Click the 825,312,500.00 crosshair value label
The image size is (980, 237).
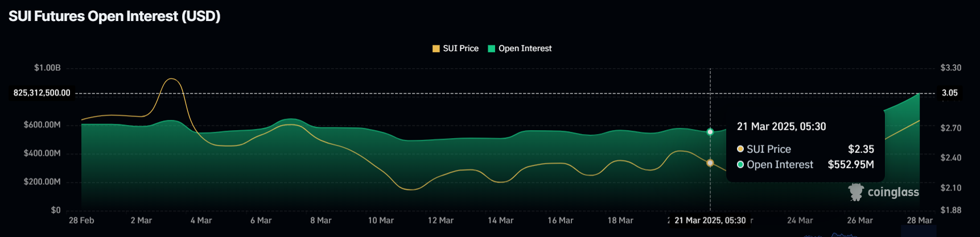point(42,93)
